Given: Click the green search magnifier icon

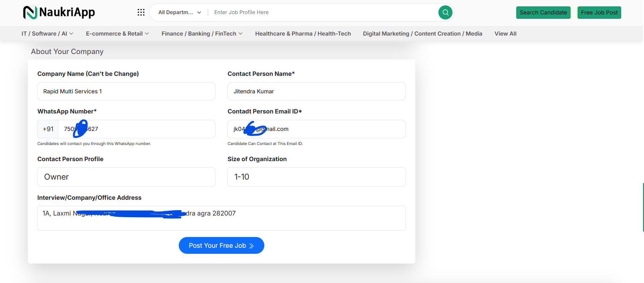Looking at the screenshot, I should (x=445, y=12).
